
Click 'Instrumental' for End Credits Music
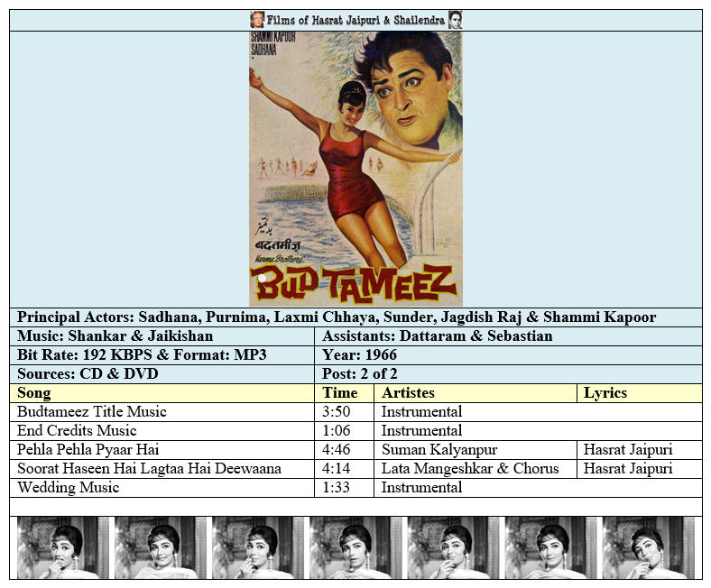(x=421, y=430)
